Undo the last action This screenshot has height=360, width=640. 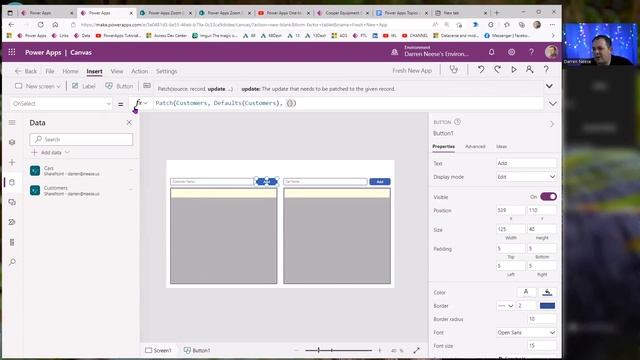[481, 70]
